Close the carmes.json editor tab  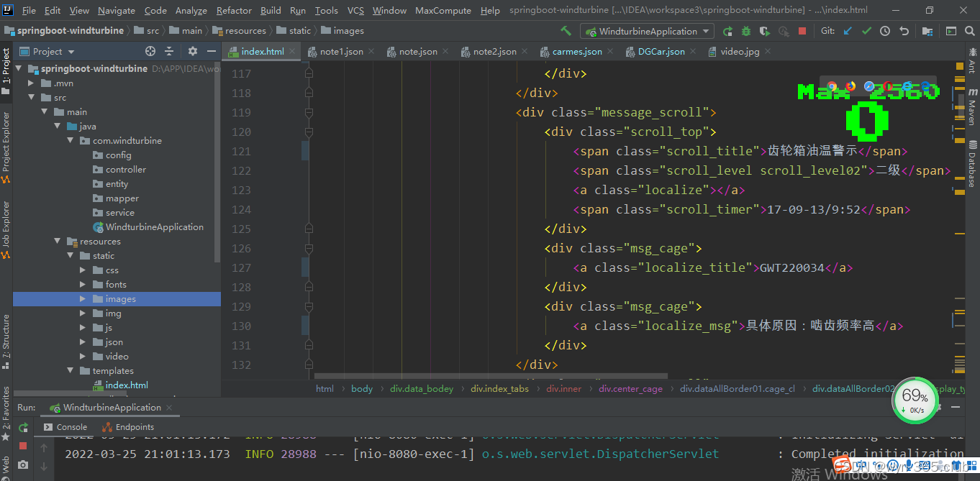click(x=612, y=52)
